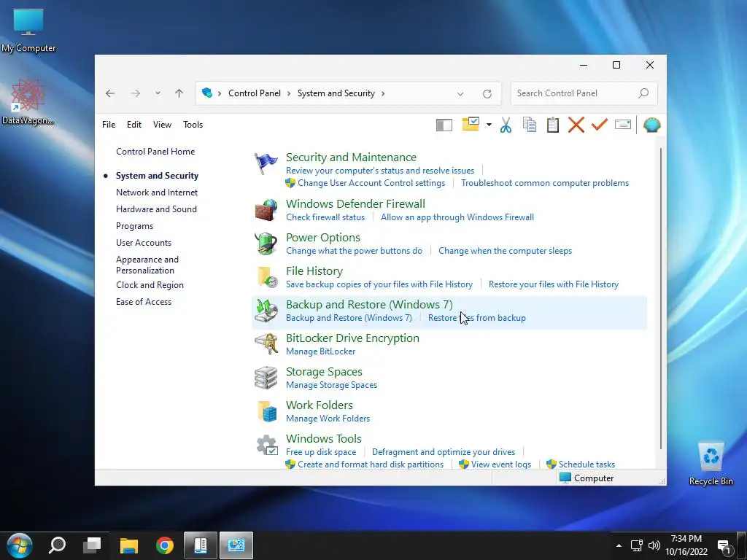The height and width of the screenshot is (560, 747).
Task: Click the folder options toolbar icon
Action: tap(471, 124)
